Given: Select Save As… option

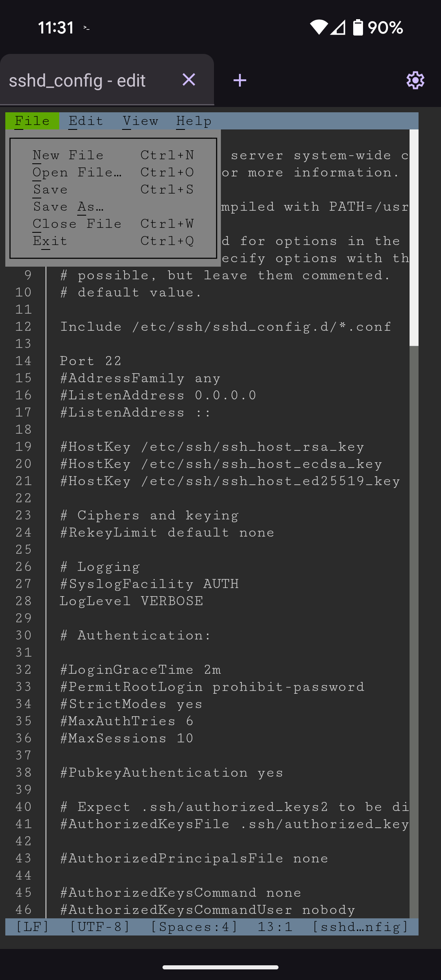Looking at the screenshot, I should (x=113, y=207).
